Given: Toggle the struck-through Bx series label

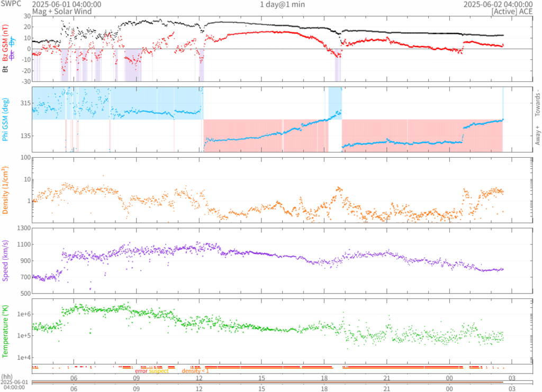Looking at the screenshot, I should click(12, 54).
